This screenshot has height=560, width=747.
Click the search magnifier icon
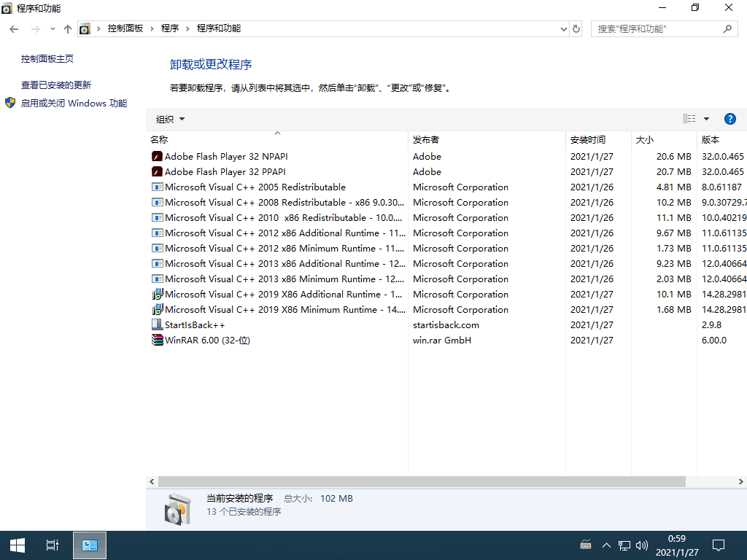[727, 28]
